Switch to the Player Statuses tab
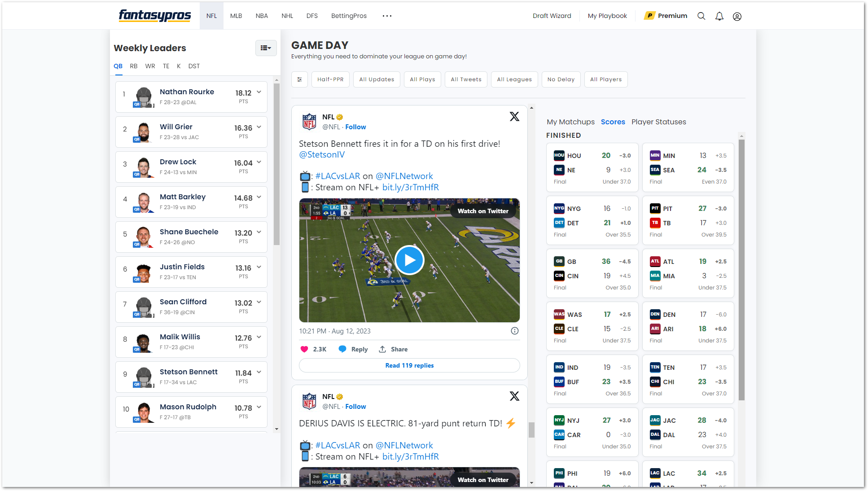868x491 pixels. tap(658, 122)
